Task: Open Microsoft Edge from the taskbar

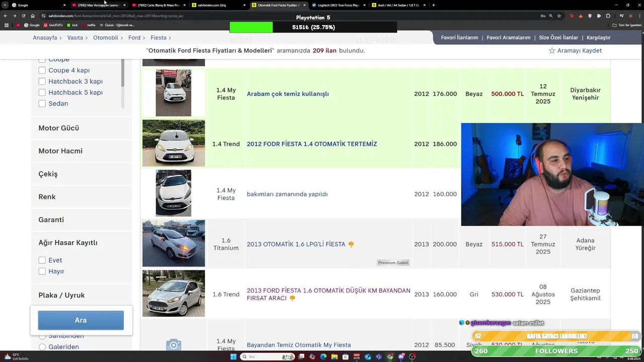Action: pos(324,357)
